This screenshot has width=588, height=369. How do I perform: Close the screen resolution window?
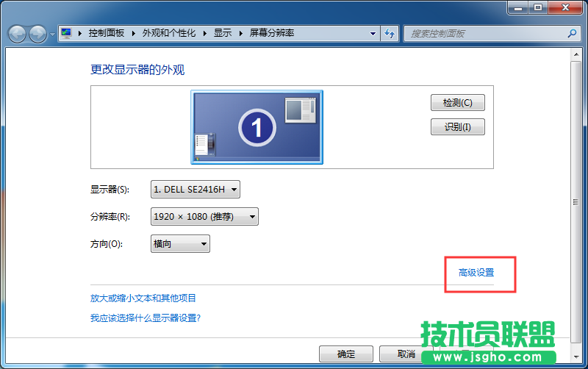[566, 7]
